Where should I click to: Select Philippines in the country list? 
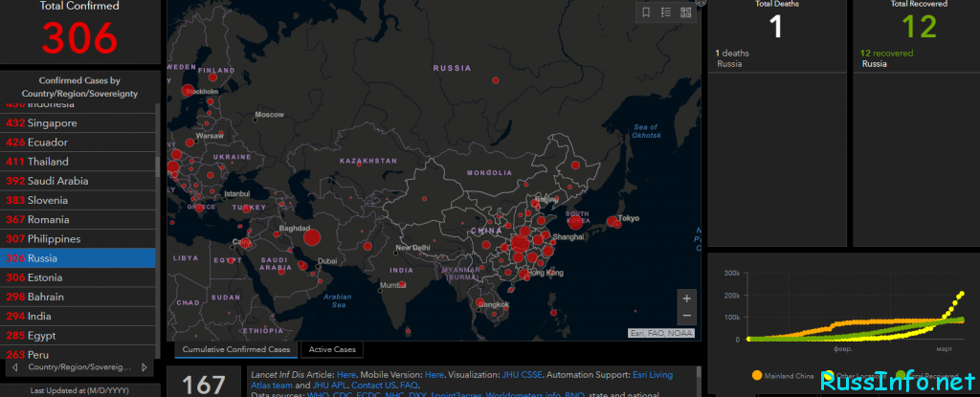click(78, 239)
